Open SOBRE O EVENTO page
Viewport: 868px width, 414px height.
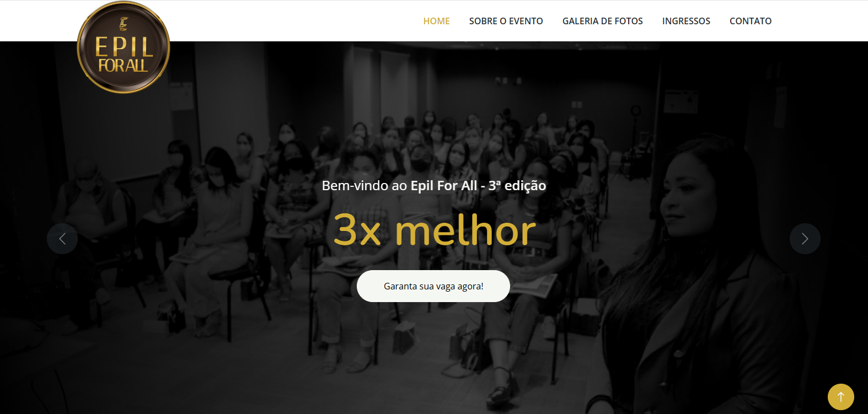[506, 21]
